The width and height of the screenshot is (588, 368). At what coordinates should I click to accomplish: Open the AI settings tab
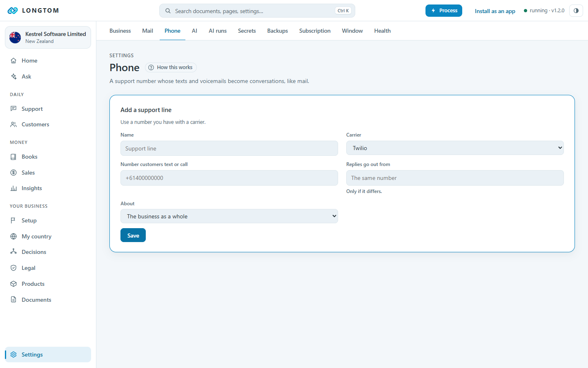click(194, 31)
